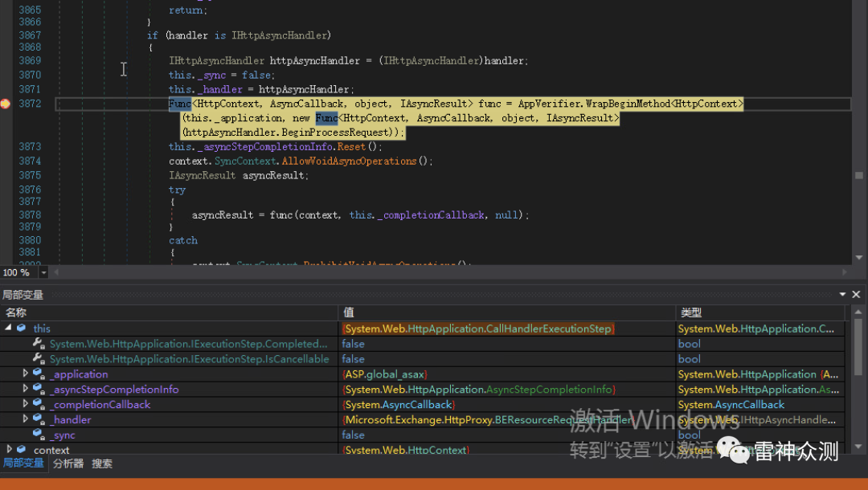868x490 pixels.
Task: Click the 'try' keyword on line 3876
Action: [177, 190]
